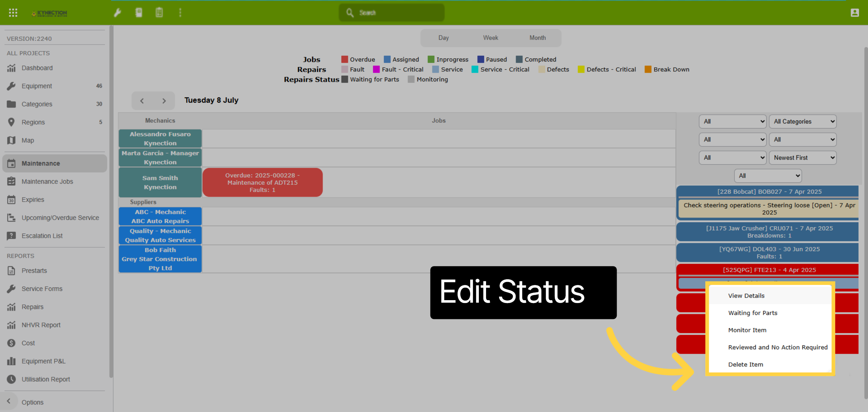Click the wrench tool icon in top bar

(x=118, y=13)
